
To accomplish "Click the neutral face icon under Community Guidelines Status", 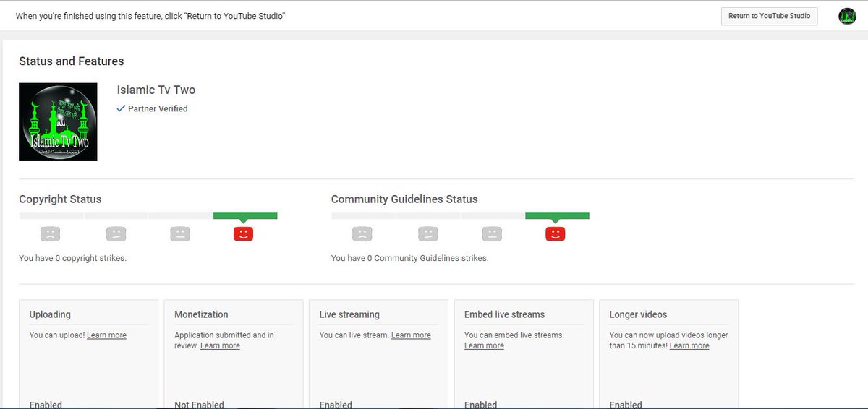I will click(x=492, y=233).
